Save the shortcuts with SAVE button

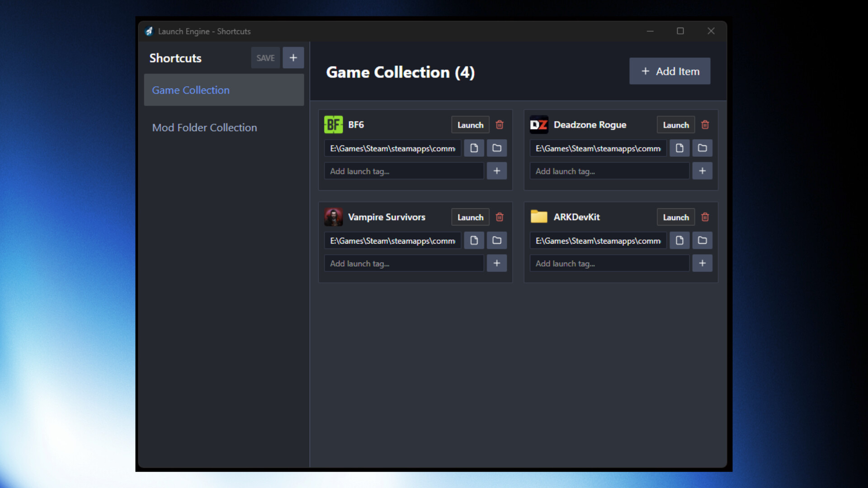(265, 58)
